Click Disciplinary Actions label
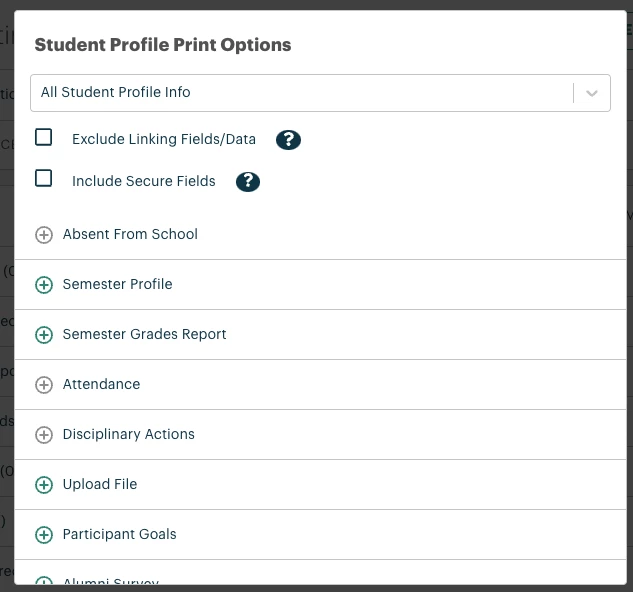This screenshot has width=633, height=592. coord(128,434)
